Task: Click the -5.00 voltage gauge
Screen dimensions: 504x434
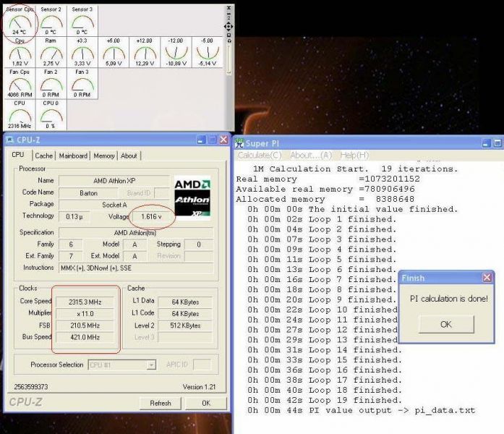Action: coord(208,52)
